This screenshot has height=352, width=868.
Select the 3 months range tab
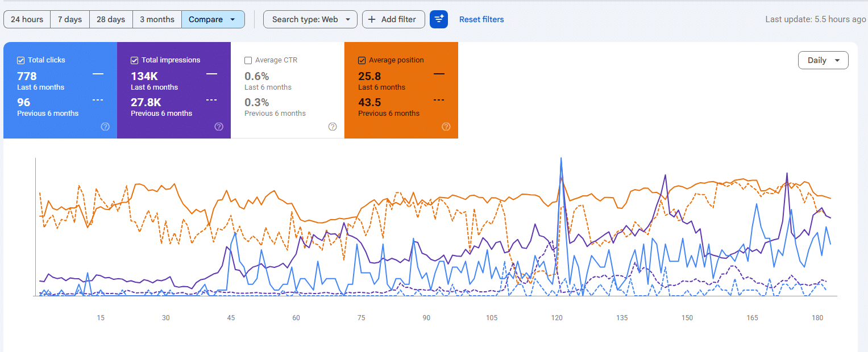[157, 19]
